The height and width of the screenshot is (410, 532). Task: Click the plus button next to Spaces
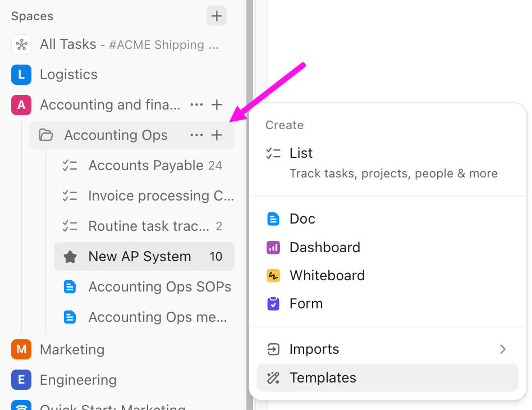[x=216, y=16]
